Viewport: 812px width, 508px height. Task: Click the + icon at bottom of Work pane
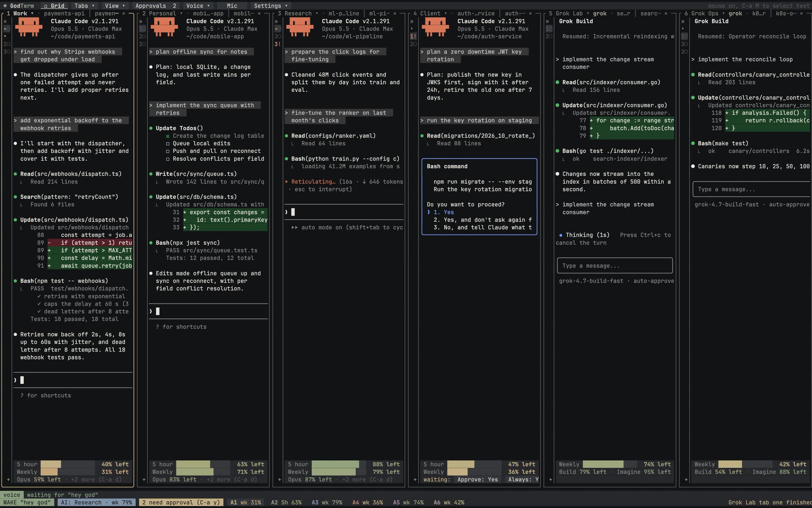click(8, 479)
